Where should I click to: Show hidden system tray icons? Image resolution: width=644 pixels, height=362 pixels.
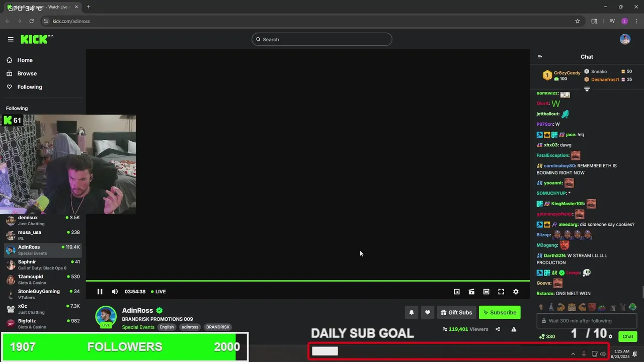(x=573, y=354)
